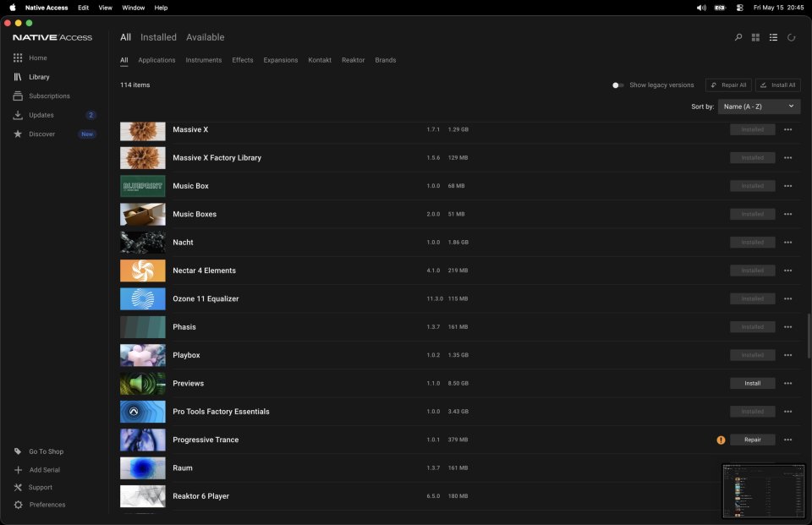Click the Reaktor 6 Player name
The width and height of the screenshot is (812, 525).
tap(201, 496)
